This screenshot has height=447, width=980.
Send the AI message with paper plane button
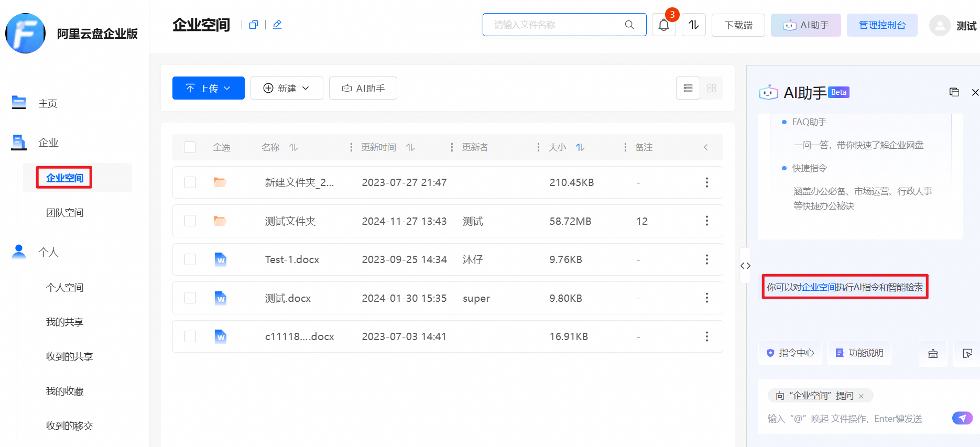[962, 418]
